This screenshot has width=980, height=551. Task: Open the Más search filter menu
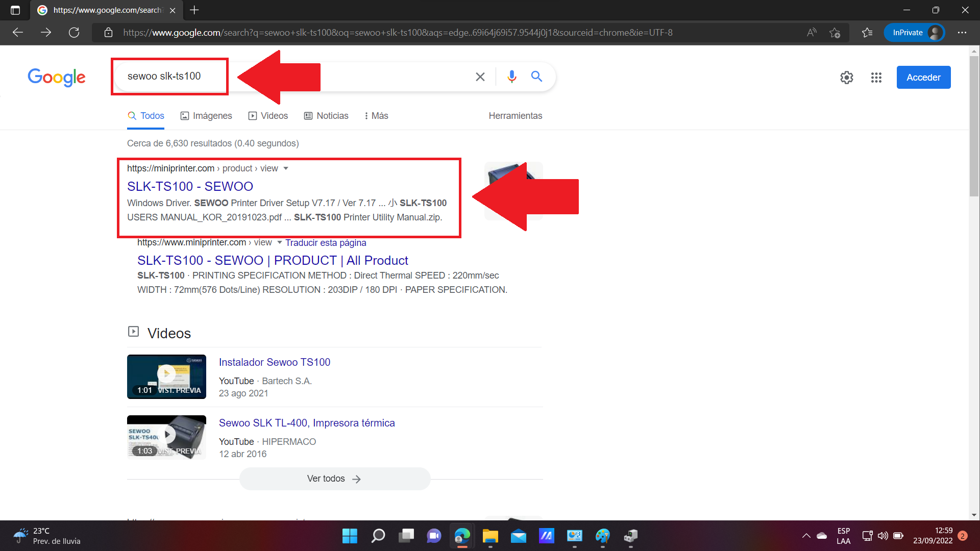(376, 116)
